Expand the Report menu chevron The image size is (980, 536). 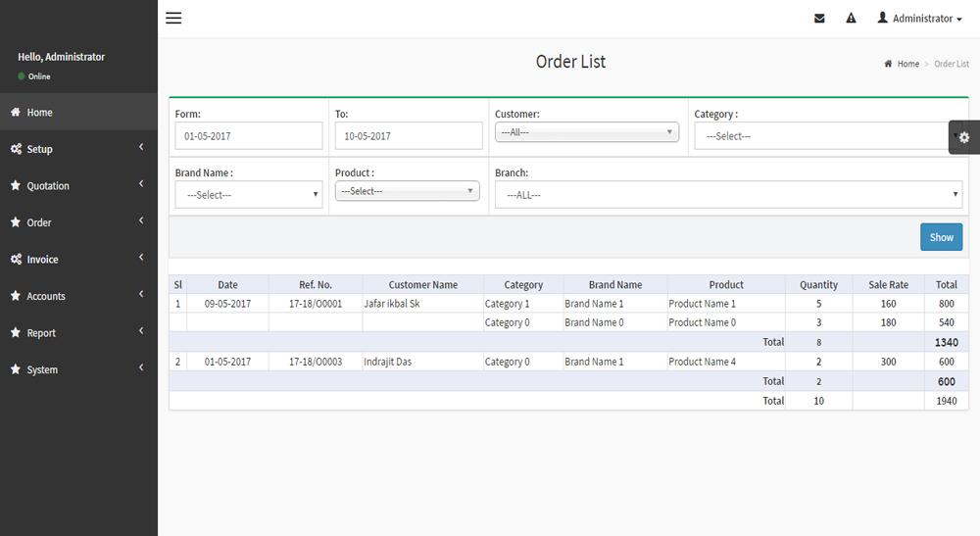point(141,331)
